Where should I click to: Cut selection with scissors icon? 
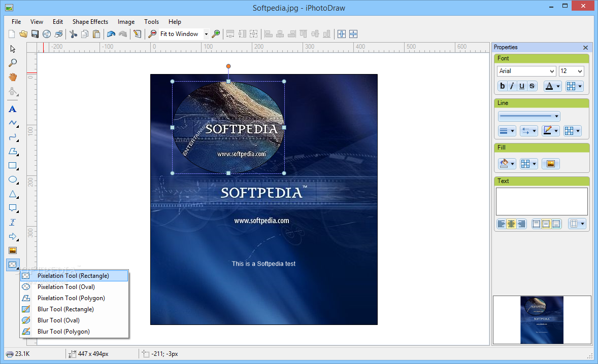pos(73,34)
